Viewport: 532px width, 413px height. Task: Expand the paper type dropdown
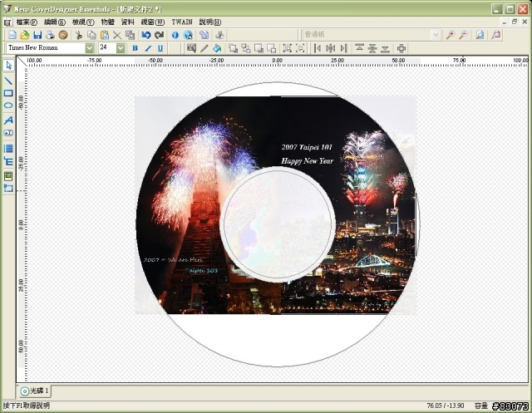(436, 35)
